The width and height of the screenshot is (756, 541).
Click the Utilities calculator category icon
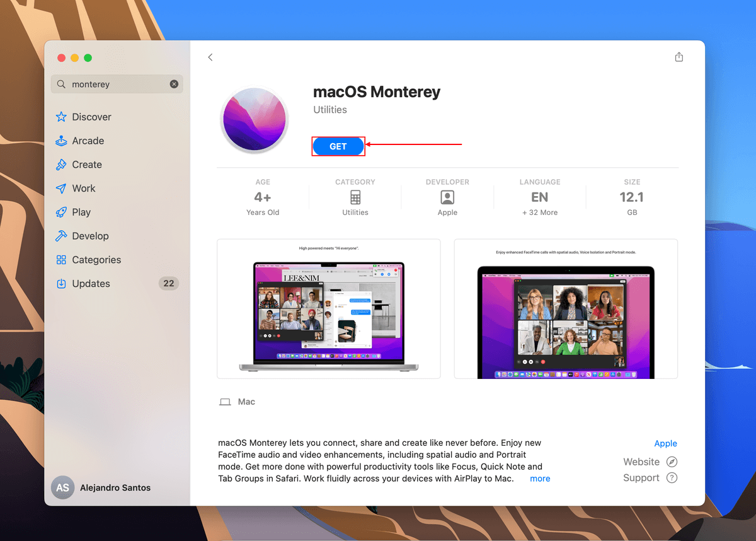(x=355, y=197)
